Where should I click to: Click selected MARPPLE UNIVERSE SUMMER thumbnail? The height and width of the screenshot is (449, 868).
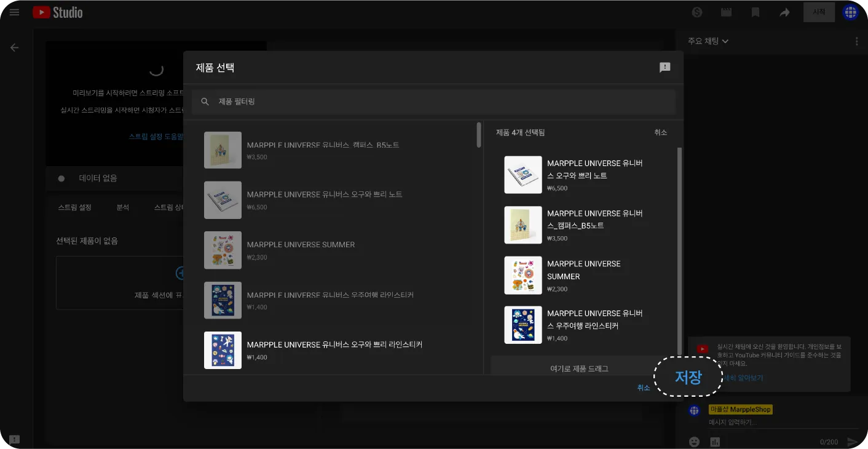click(523, 275)
